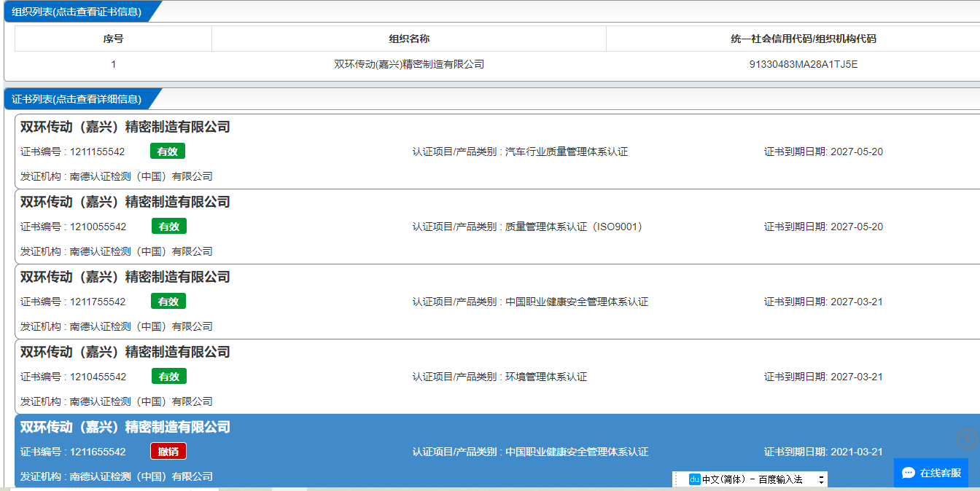Click category 环境管理体系认证
Image resolution: width=980 pixels, height=491 pixels.
point(546,377)
